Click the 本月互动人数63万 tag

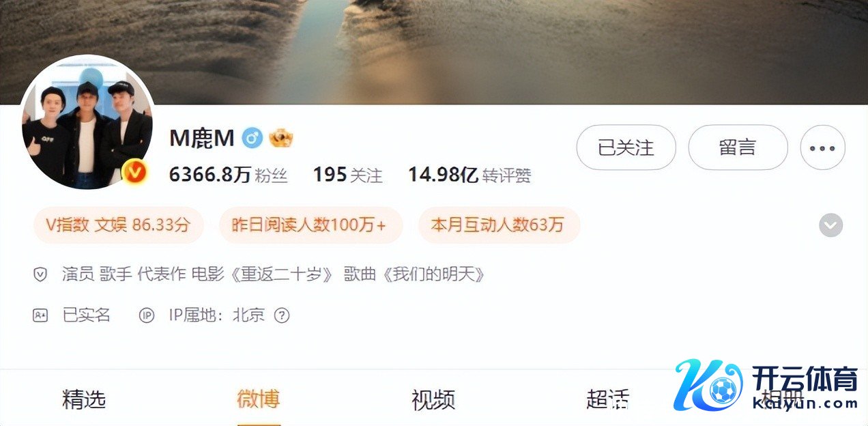tap(499, 225)
